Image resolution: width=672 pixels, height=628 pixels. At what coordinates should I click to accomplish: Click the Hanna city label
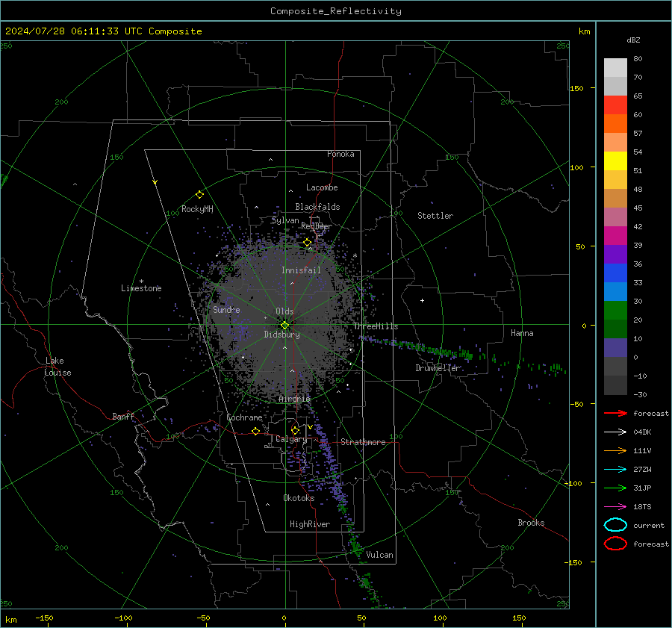(x=522, y=333)
